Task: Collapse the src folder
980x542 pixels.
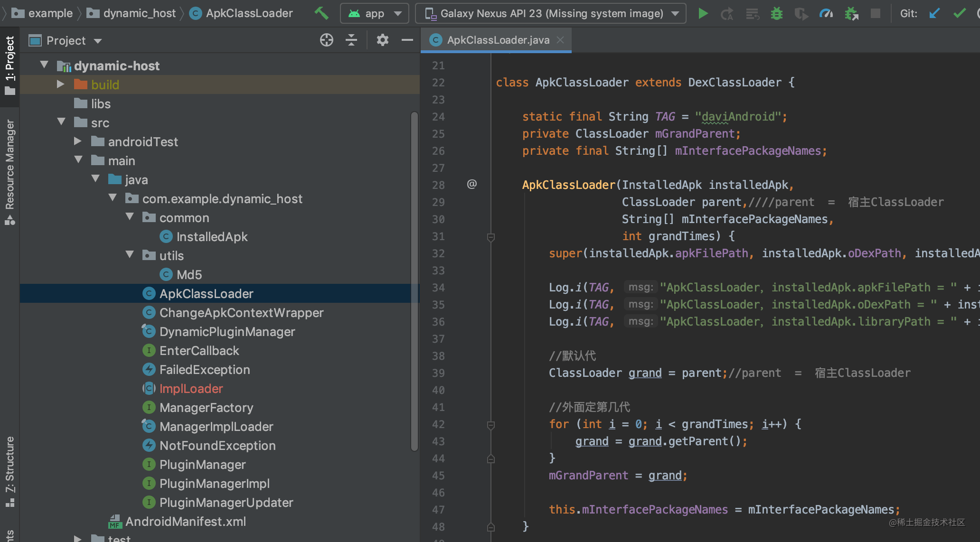Action: 61,122
